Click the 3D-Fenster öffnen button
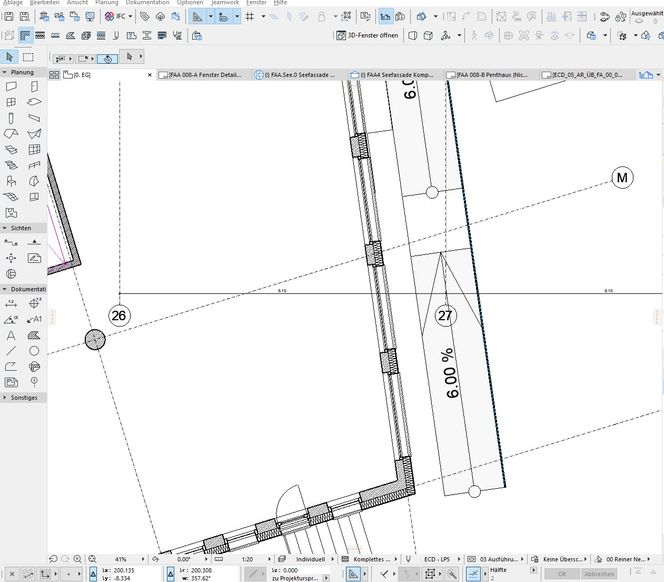The height and width of the screenshot is (582, 664). point(368,35)
